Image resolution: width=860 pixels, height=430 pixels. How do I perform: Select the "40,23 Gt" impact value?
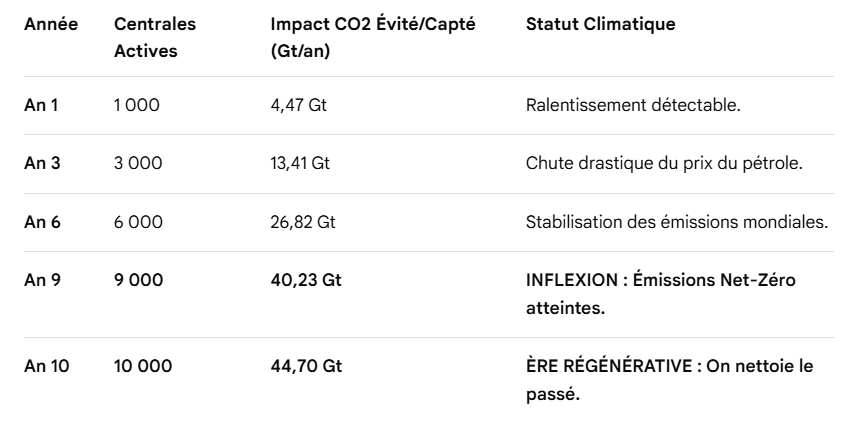(306, 280)
